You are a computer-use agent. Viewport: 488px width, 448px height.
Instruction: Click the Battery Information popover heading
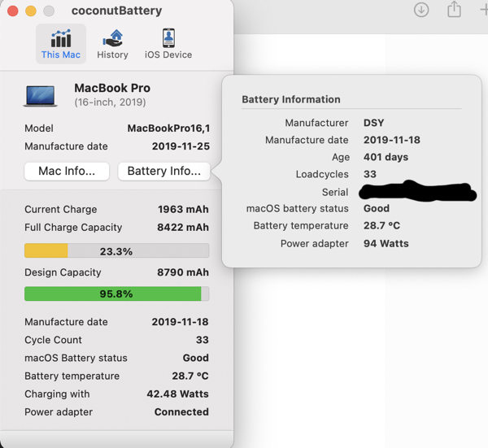(291, 99)
